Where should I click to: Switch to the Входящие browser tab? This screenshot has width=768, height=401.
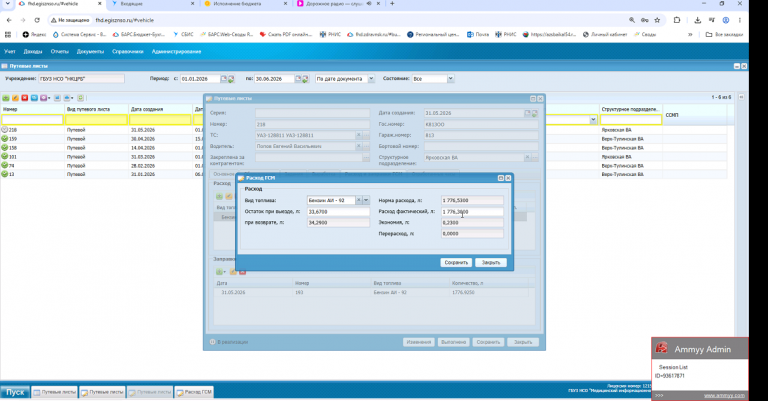(x=152, y=3)
